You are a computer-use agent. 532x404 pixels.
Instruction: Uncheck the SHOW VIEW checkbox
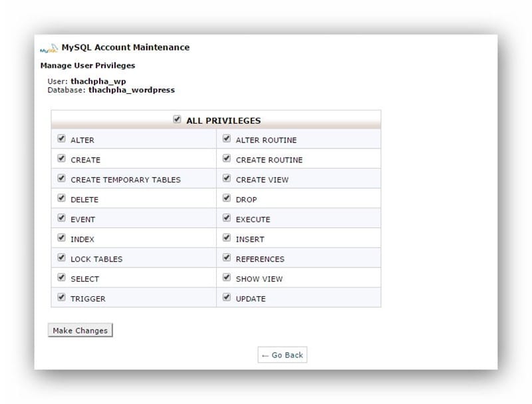(227, 278)
